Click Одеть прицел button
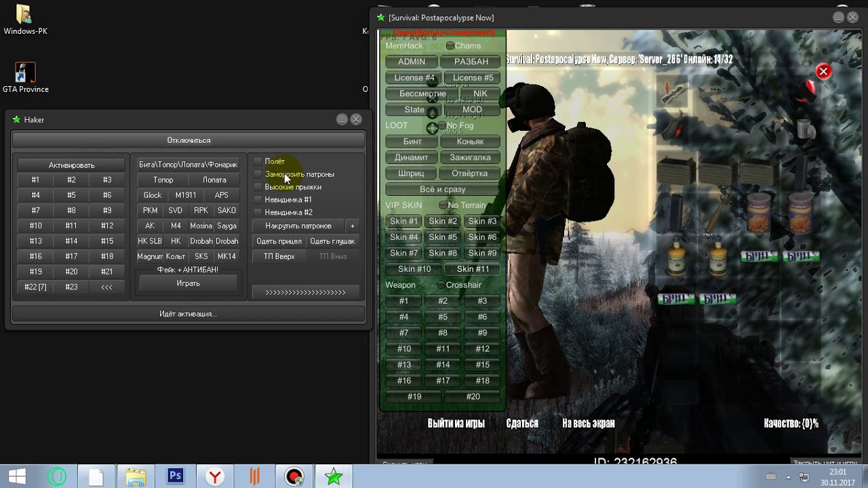This screenshot has height=488, width=868. (x=279, y=241)
